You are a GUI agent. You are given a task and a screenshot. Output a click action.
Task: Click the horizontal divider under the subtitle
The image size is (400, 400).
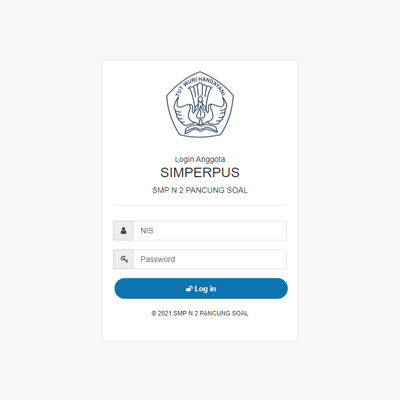200,205
